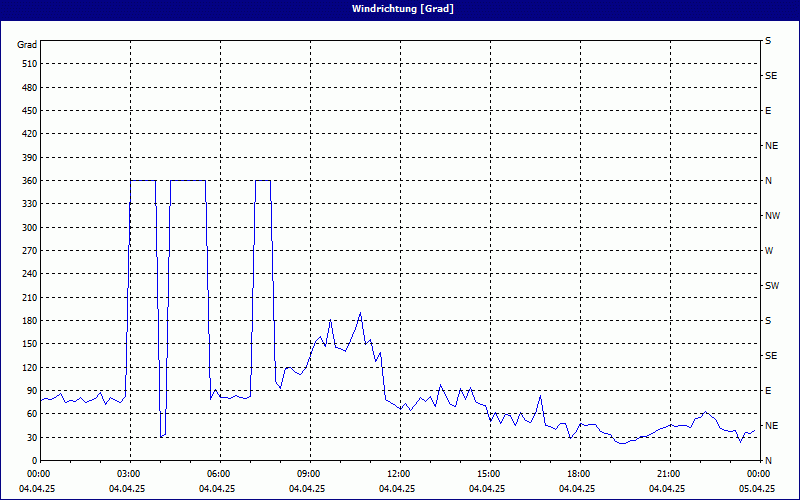Click the 05.04.25 date label
Viewport: 800px width, 500px height.
pos(757,488)
